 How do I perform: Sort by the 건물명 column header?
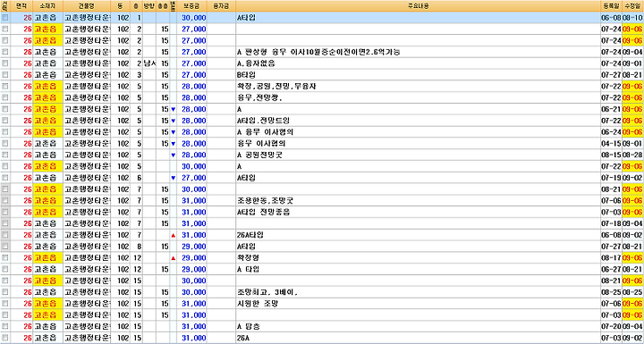[87, 5]
